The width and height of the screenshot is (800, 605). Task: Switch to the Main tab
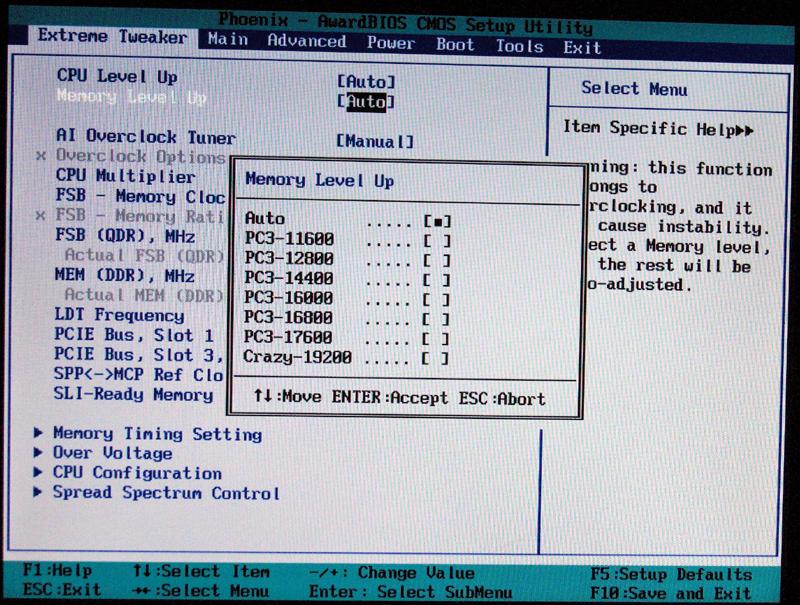pyautogui.click(x=228, y=39)
